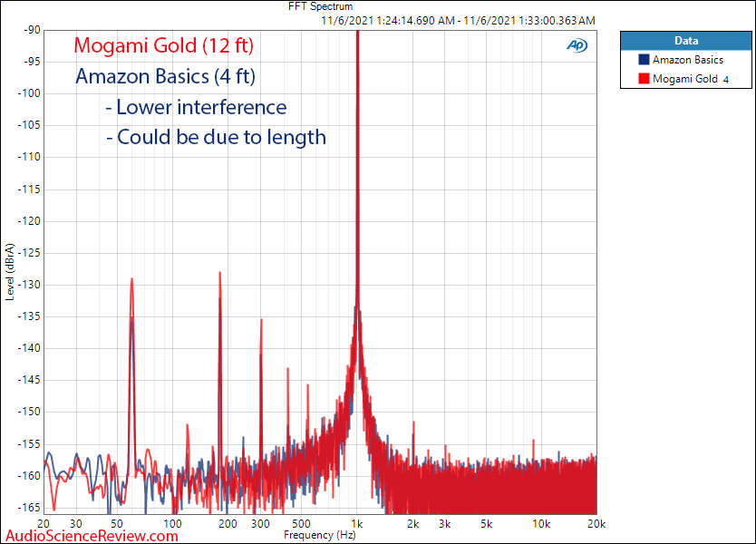Select the Mogami Gold (12 ft) annotation
This screenshot has height=544, width=756.
(163, 45)
